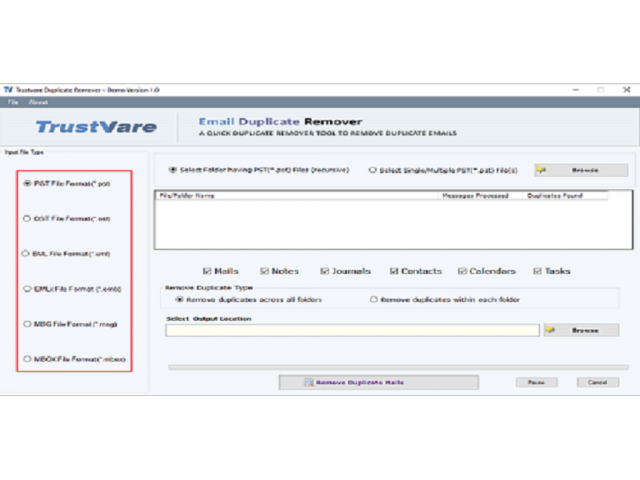Choose MSG File Format option

pyautogui.click(x=27, y=324)
